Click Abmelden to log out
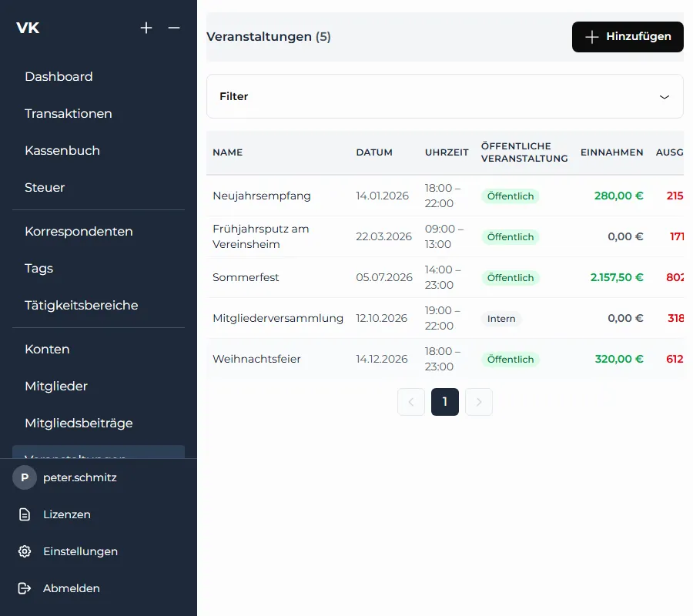Viewport: 693px width, 616px height. point(71,588)
